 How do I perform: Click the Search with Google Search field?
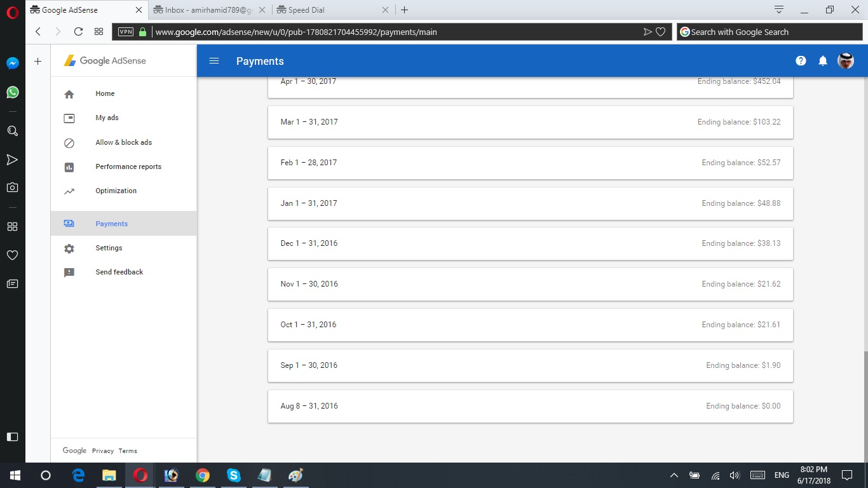click(x=769, y=32)
